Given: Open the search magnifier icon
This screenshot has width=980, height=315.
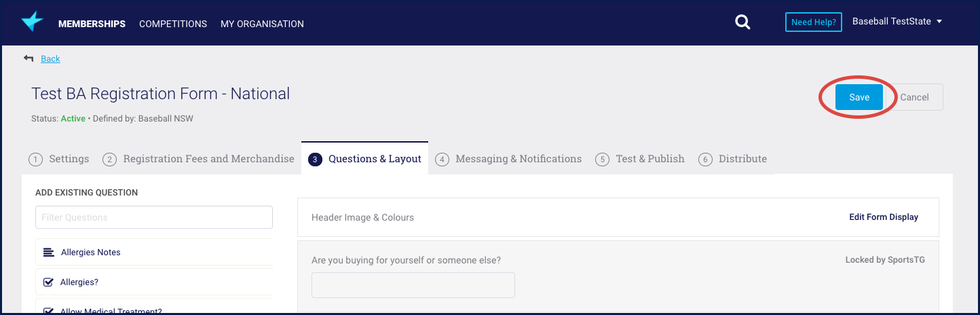Looking at the screenshot, I should [742, 22].
